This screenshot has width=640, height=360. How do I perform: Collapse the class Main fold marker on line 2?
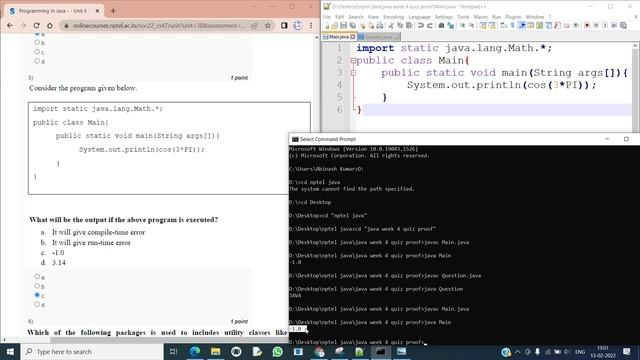[x=353, y=60]
